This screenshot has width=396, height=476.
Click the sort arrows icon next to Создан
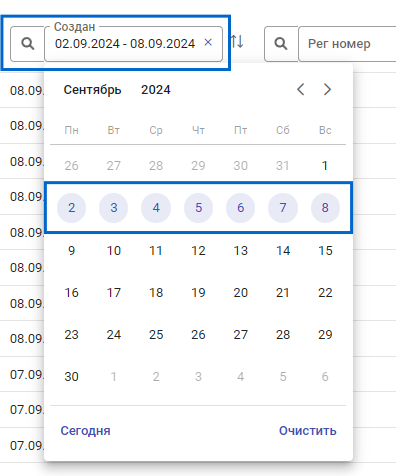point(237,42)
